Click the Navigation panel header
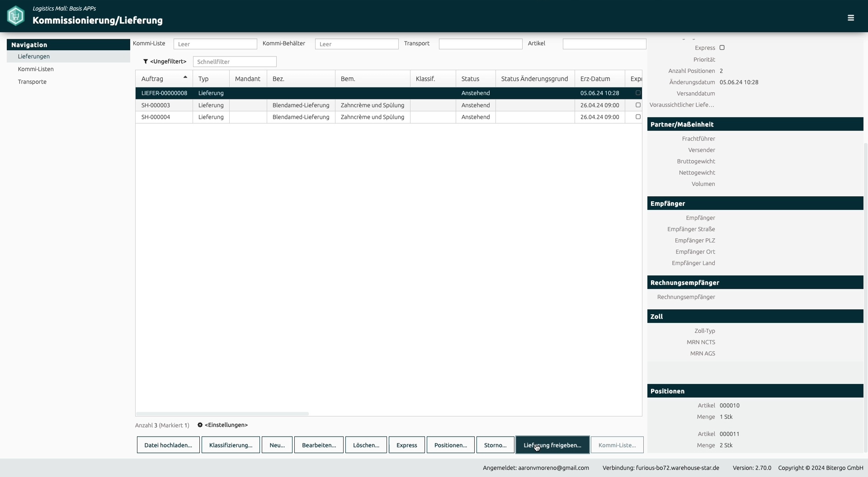The width and height of the screenshot is (868, 477). click(x=68, y=45)
